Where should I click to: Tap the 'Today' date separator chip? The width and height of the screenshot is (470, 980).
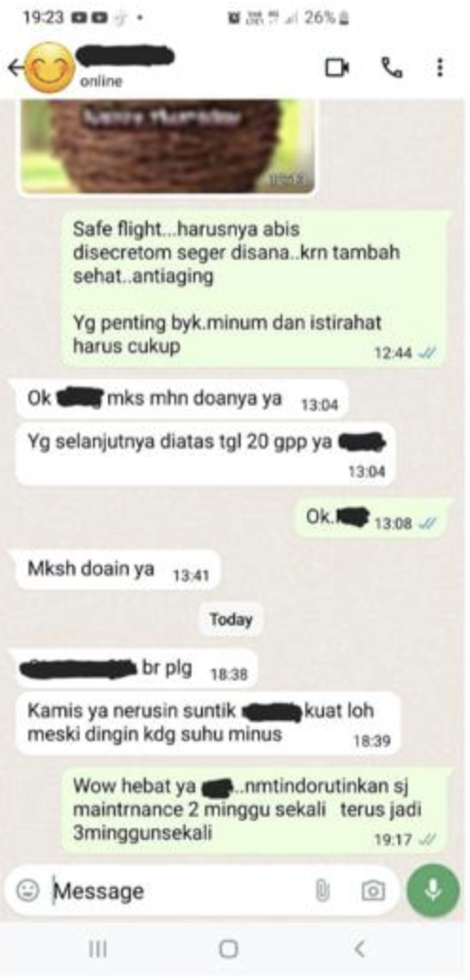tap(230, 620)
